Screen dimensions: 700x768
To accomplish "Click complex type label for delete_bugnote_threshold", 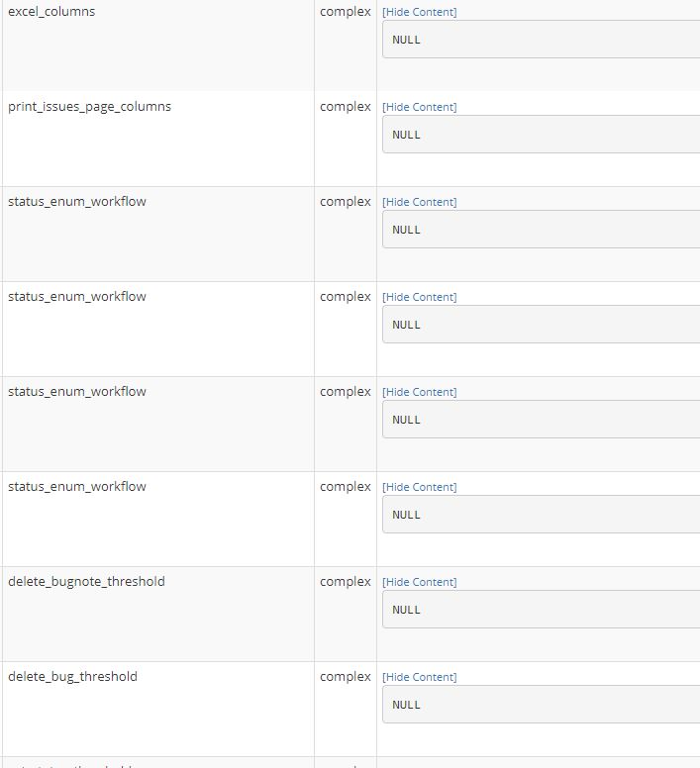I will [x=346, y=582].
